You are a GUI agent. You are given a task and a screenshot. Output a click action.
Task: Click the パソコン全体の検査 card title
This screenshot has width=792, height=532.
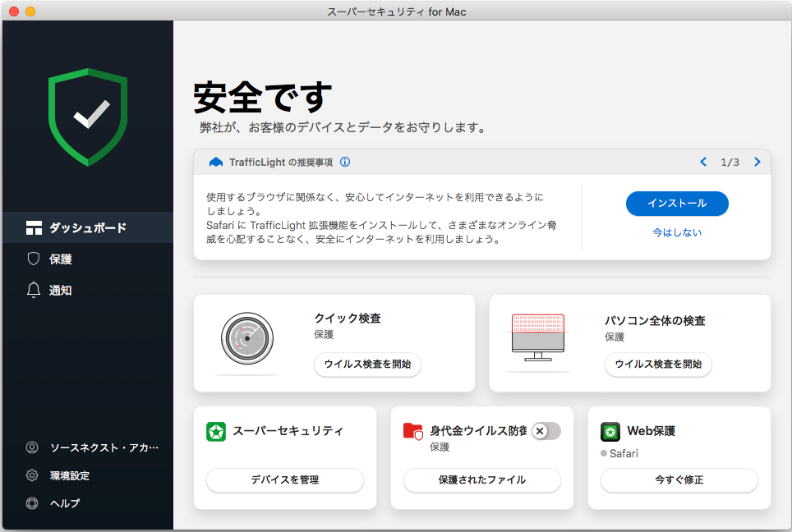[655, 320]
